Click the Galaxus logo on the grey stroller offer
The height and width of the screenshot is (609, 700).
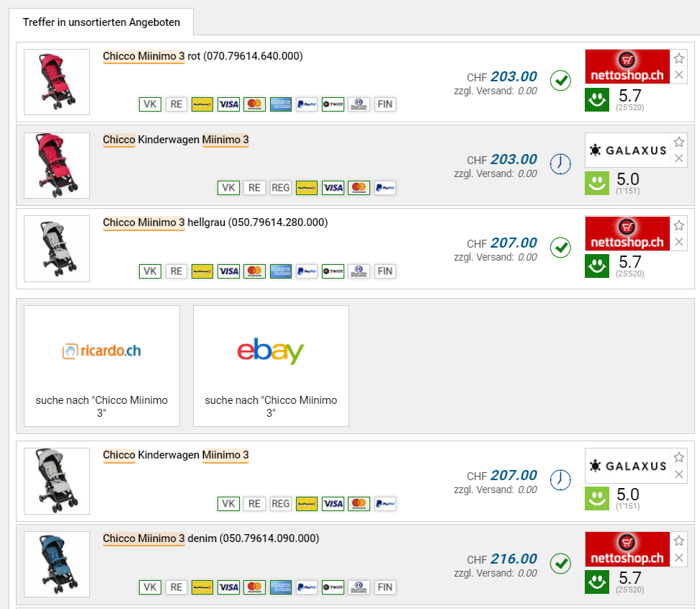click(x=627, y=466)
